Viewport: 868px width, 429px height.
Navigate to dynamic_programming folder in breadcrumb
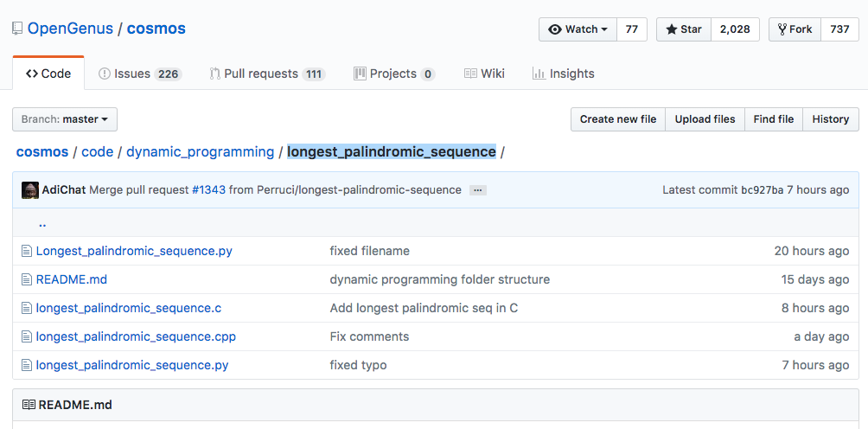tap(201, 151)
